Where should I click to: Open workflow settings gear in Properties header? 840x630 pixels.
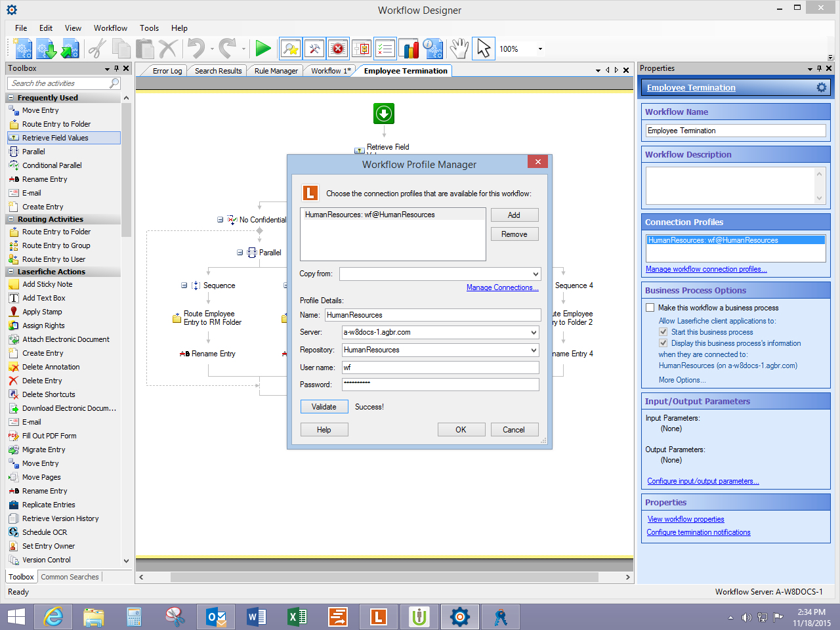tap(821, 87)
